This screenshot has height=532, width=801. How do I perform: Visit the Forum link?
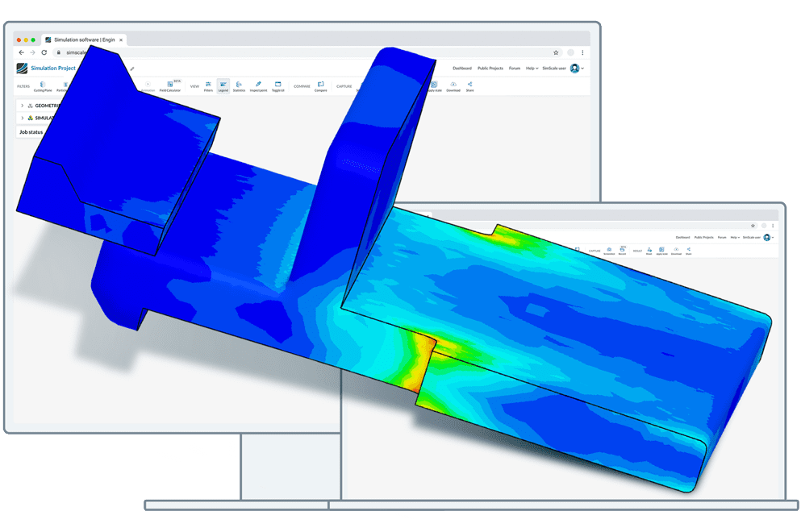click(x=515, y=69)
